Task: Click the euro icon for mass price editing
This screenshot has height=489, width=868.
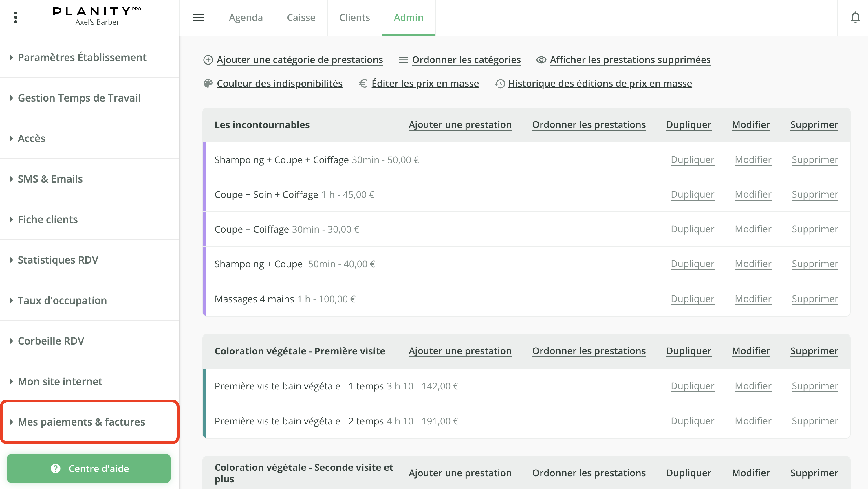Action: coord(362,83)
